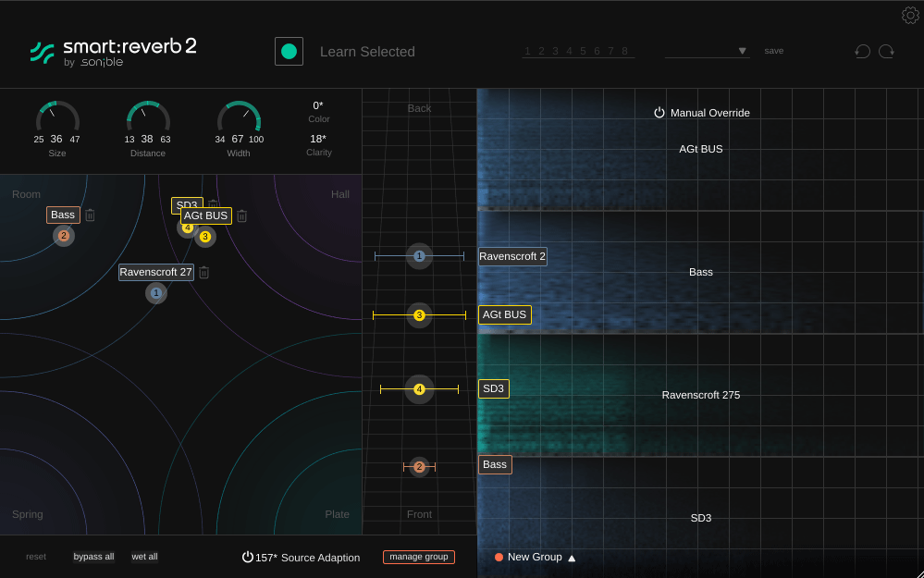Select state slot 2
Image resolution: width=924 pixels, height=578 pixels.
(541, 51)
